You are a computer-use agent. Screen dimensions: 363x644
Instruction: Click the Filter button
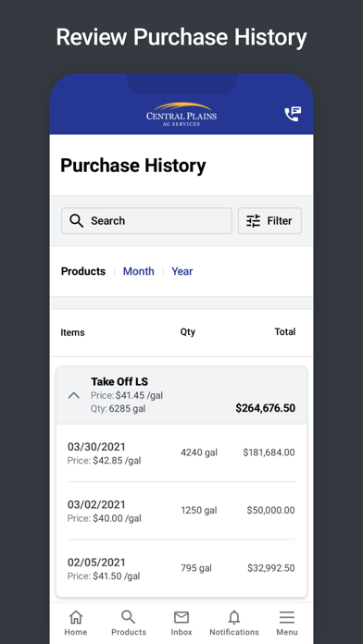point(269,221)
